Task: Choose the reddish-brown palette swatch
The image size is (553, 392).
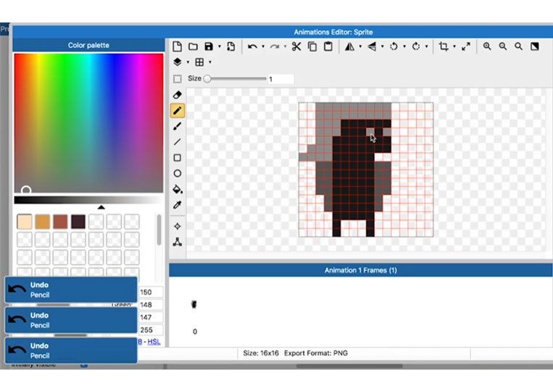Action: click(60, 222)
